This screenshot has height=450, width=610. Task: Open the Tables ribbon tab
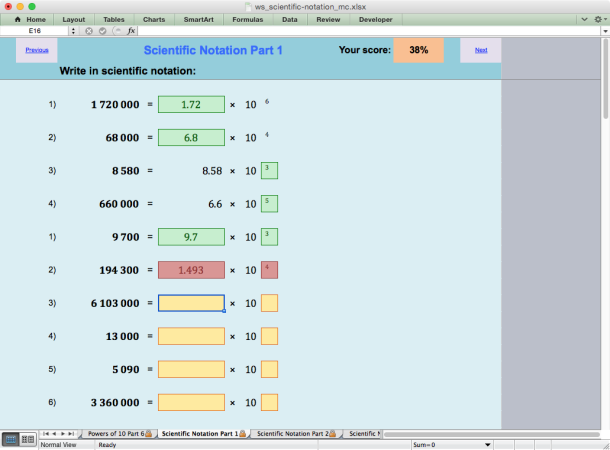pyautogui.click(x=114, y=19)
